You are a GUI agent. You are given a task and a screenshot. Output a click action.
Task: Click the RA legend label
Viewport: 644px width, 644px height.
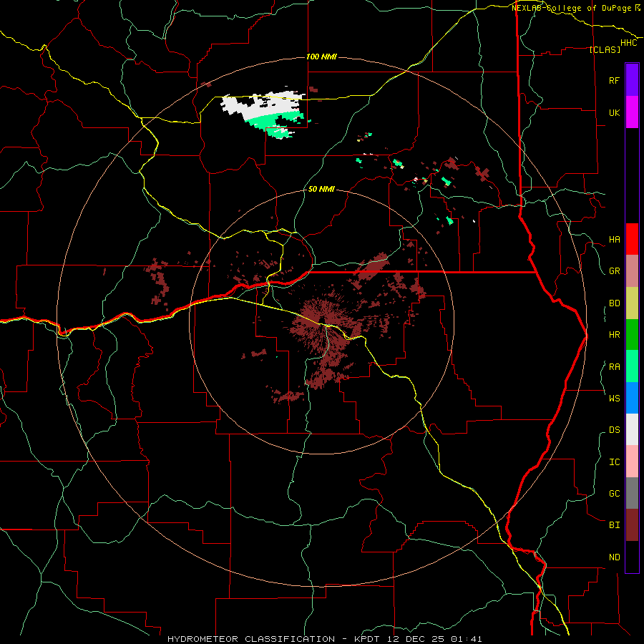(x=614, y=366)
